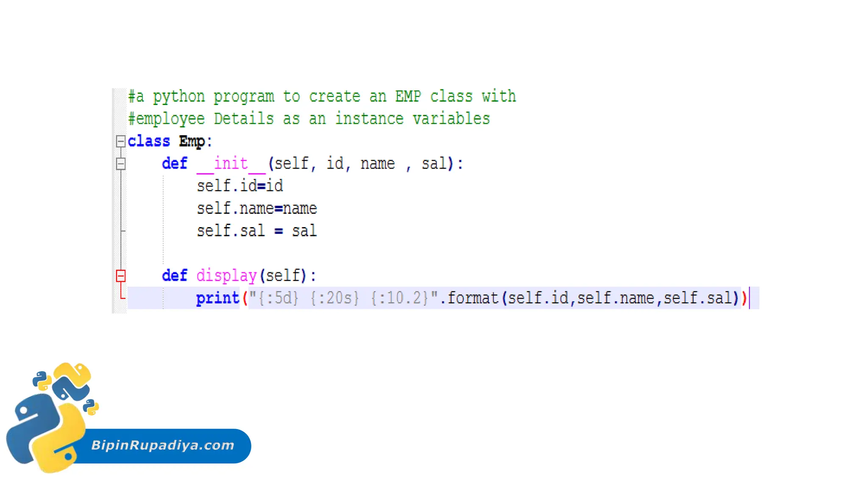Click the __init__ method name
868x488 pixels.
point(231,164)
